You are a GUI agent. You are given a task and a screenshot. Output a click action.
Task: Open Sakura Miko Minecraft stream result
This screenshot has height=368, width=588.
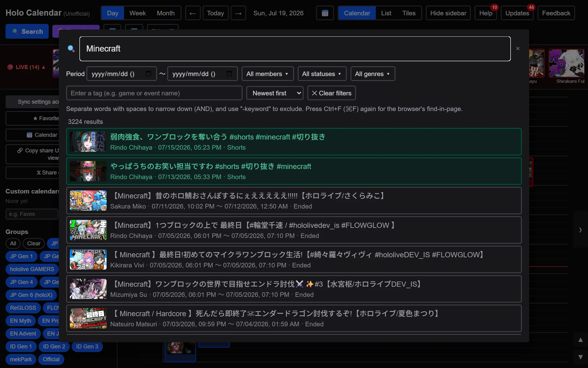294,201
